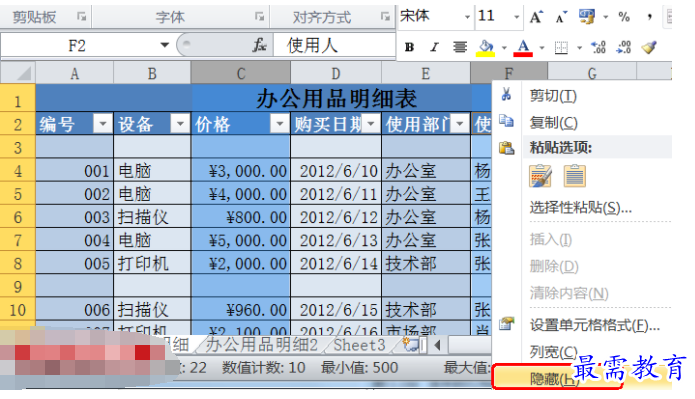Toggle bold in the mini toolbar
Screen dimensions: 695x399
click(410, 47)
